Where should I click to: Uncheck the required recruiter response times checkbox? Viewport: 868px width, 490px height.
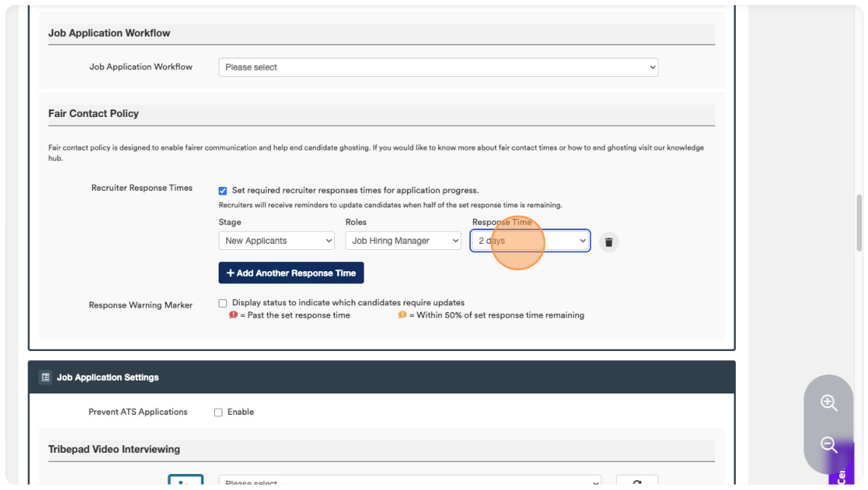click(x=223, y=191)
